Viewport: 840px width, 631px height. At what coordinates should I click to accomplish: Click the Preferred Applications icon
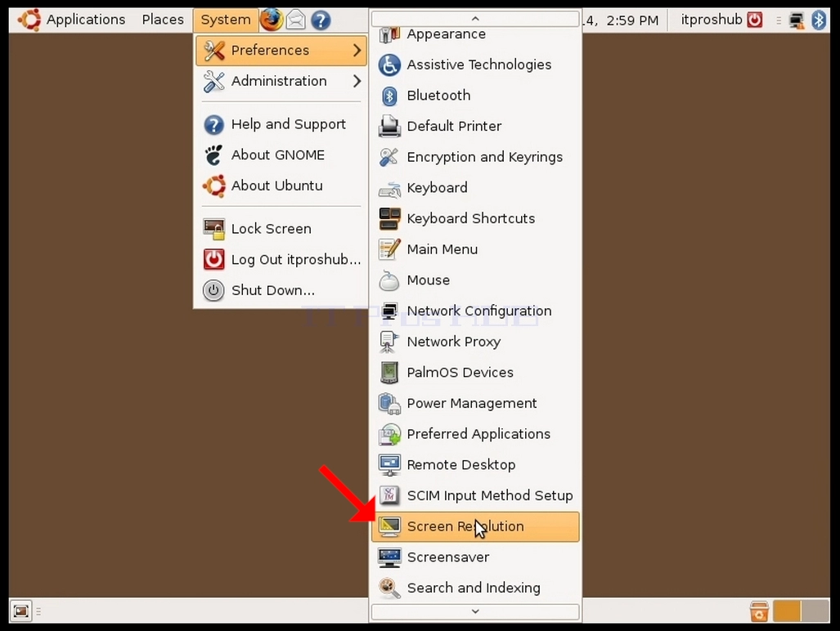point(389,434)
